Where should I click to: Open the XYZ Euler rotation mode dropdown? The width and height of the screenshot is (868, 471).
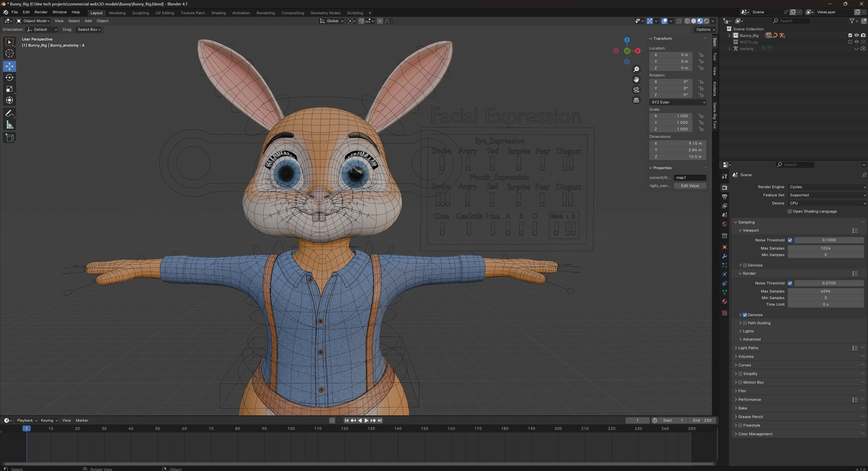[678, 102]
